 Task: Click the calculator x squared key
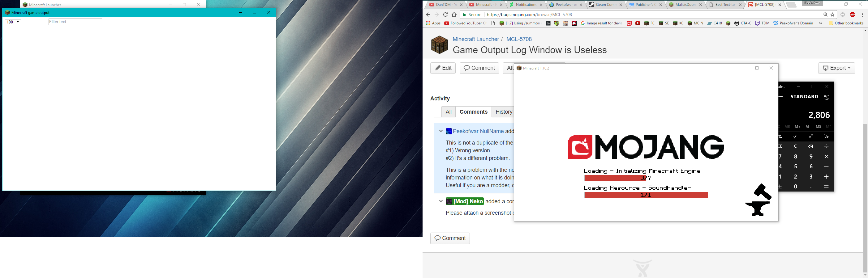pyautogui.click(x=811, y=136)
